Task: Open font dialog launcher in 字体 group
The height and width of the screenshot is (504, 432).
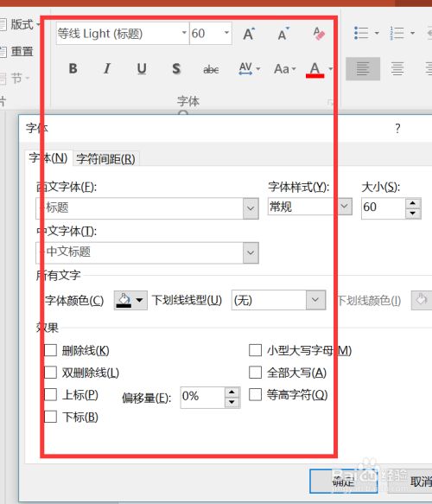Action: click(x=330, y=102)
